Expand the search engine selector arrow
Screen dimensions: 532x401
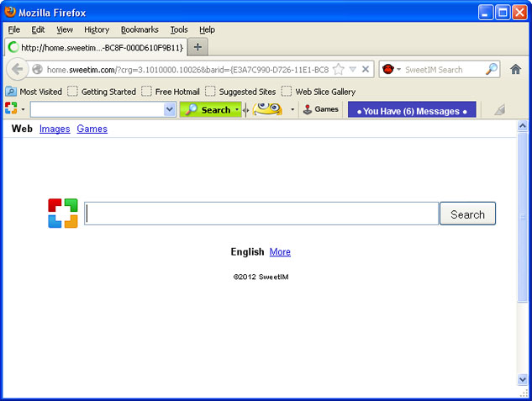398,69
